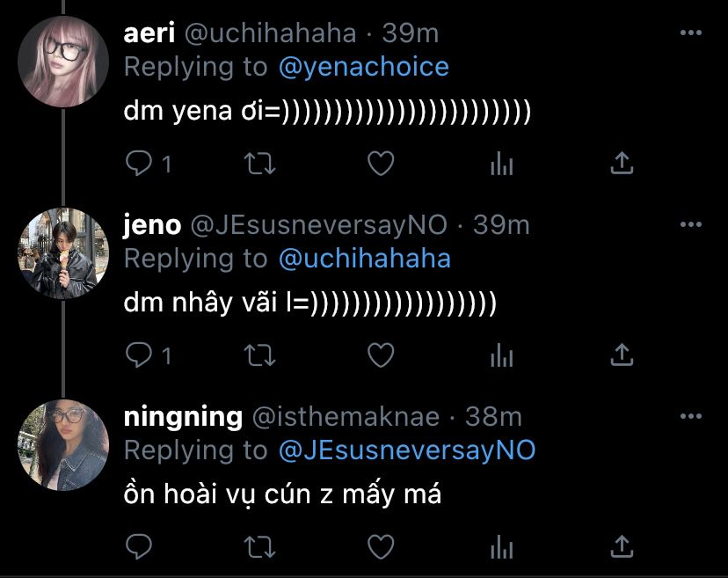The image size is (728, 578).
Task: Open the @JEsusneversayNO mention in ningning's reply
Action: tap(407, 450)
